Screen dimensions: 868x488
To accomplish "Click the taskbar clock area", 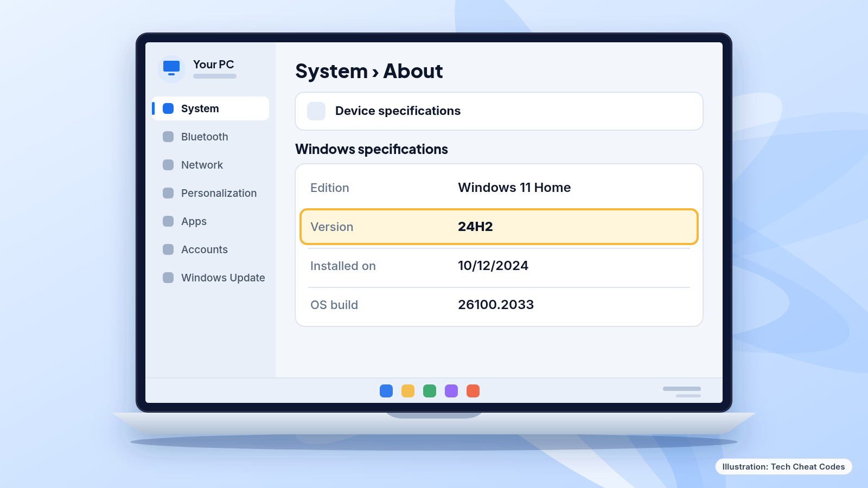I will pyautogui.click(x=682, y=392).
